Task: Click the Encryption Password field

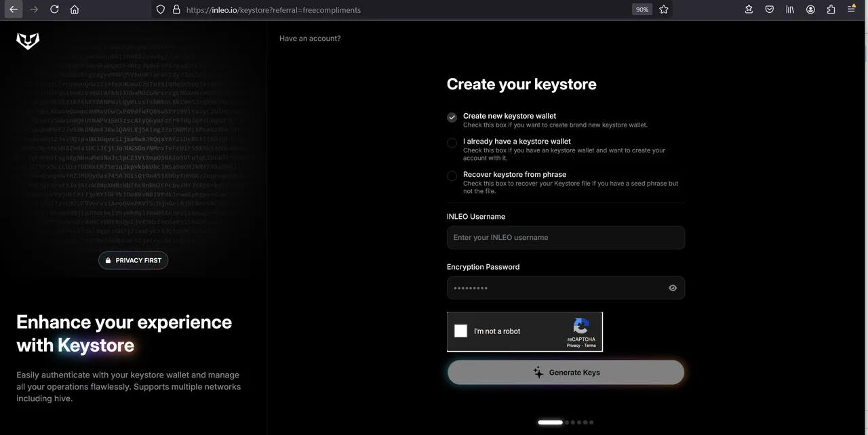Action: [x=566, y=288]
